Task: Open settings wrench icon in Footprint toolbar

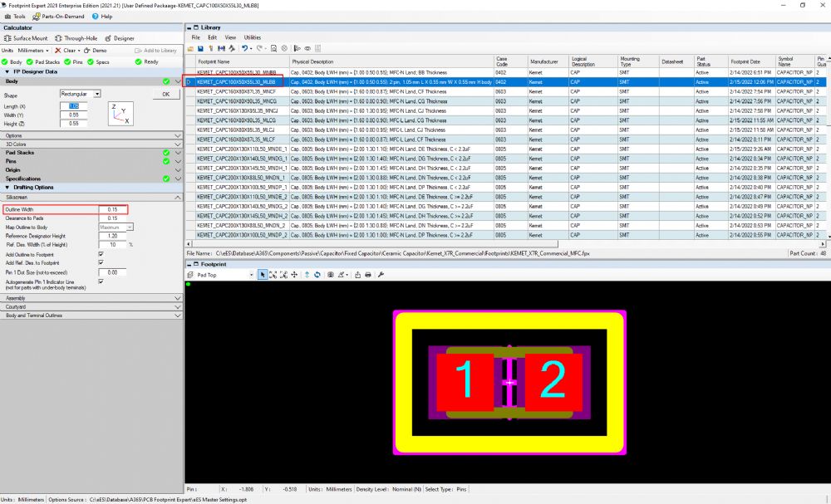Action: 381,275
